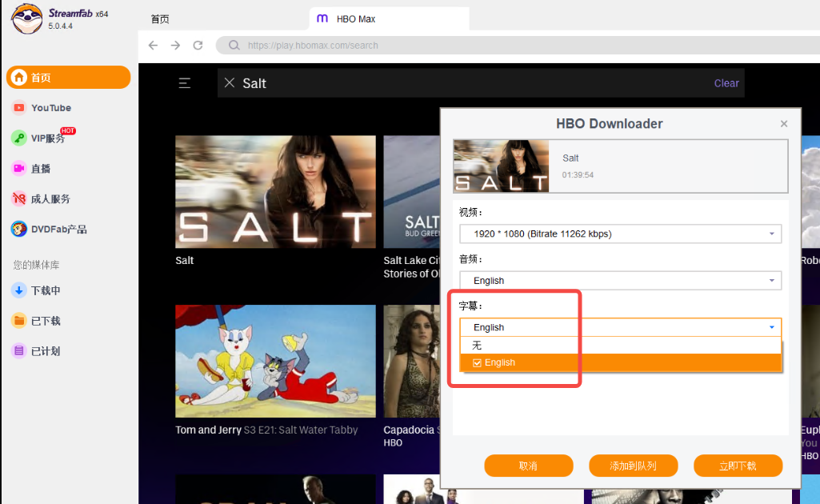Click 'Tom and Jerry' title text

(208, 430)
